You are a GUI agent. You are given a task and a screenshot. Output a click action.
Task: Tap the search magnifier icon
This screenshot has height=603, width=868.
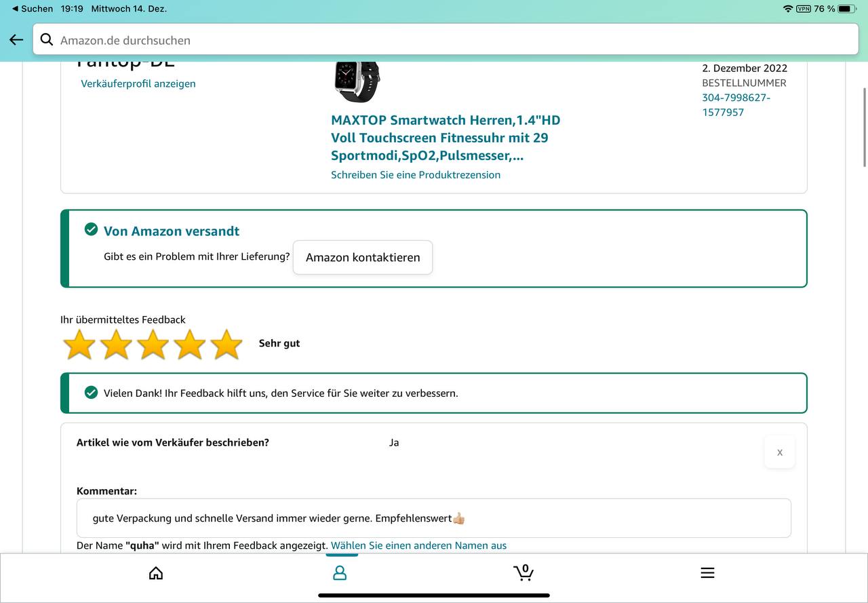(x=47, y=39)
